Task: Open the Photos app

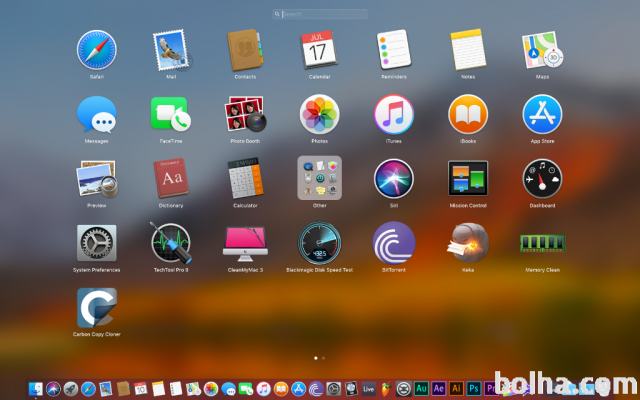Action: tap(319, 115)
